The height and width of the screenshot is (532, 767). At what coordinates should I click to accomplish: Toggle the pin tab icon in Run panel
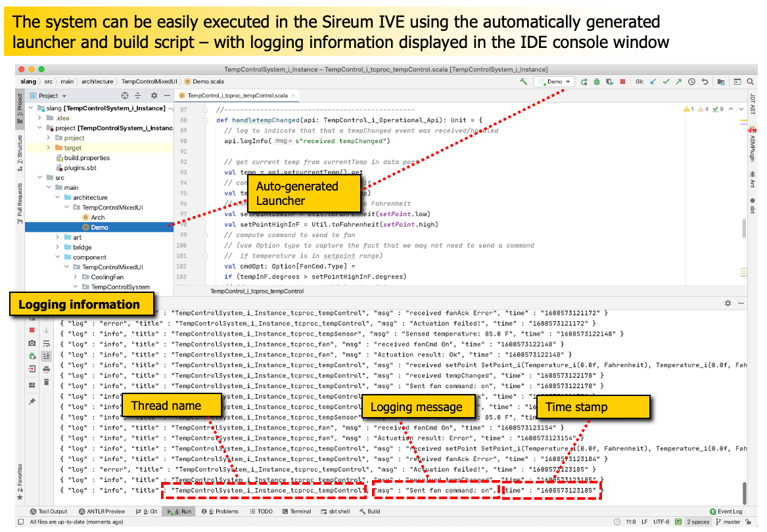(32, 401)
